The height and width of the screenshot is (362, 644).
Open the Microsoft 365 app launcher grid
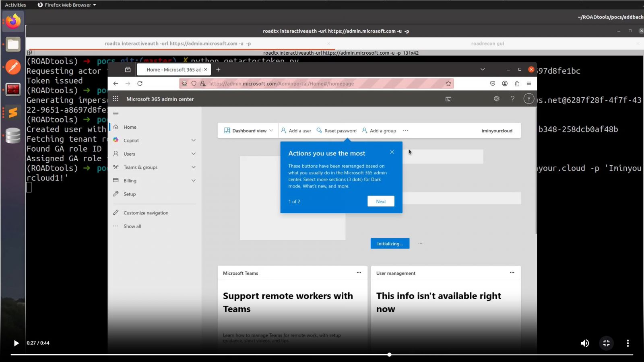[x=116, y=99]
